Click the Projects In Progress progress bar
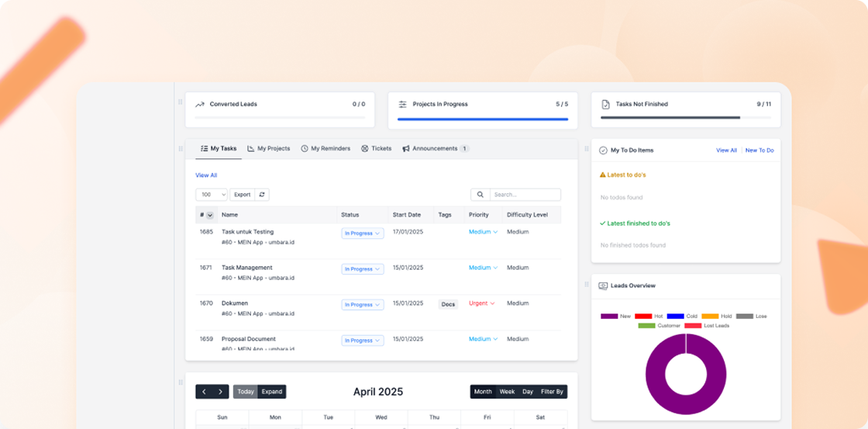Screen dimensions: 868x429 click(x=483, y=119)
